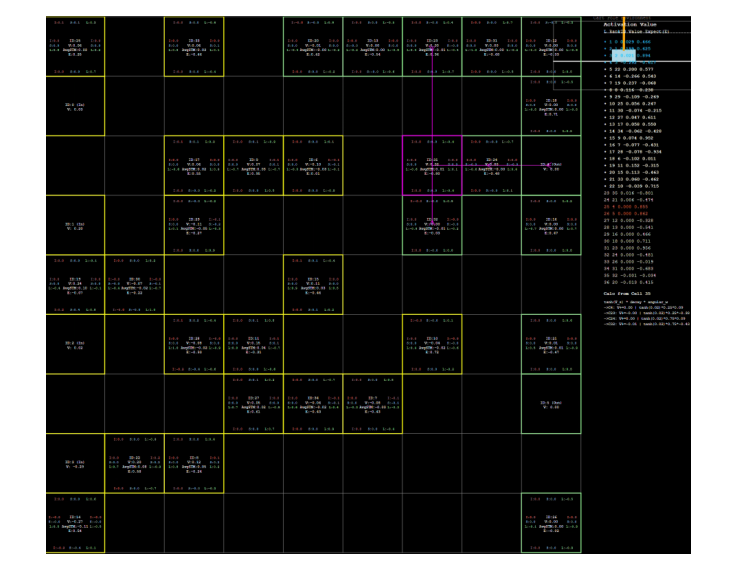743x575 pixels.
Task: Click the yellow-bordered cell ID:26
Action: pos(75,46)
